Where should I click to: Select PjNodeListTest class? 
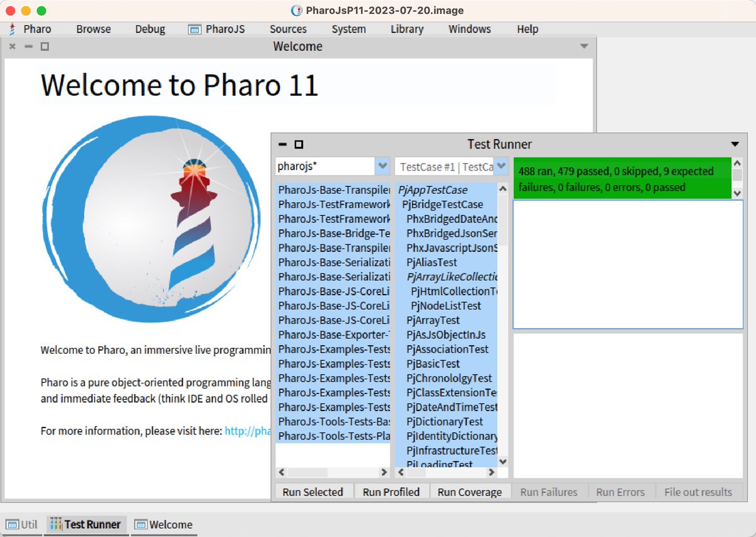(446, 306)
